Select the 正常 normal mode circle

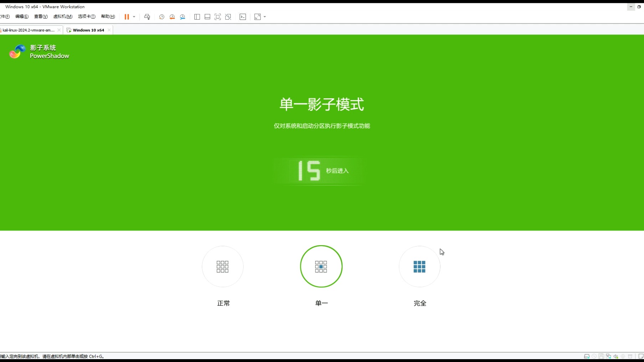point(223,267)
